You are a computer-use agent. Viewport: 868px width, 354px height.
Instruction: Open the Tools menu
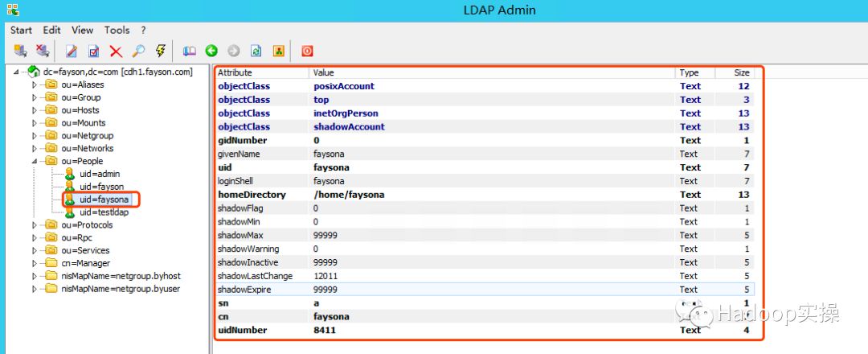click(x=117, y=30)
